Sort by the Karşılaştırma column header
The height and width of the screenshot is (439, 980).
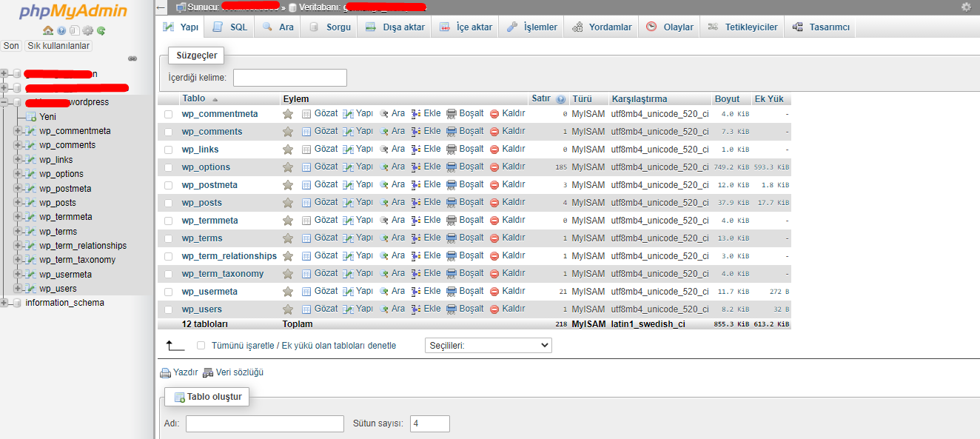[x=639, y=99]
